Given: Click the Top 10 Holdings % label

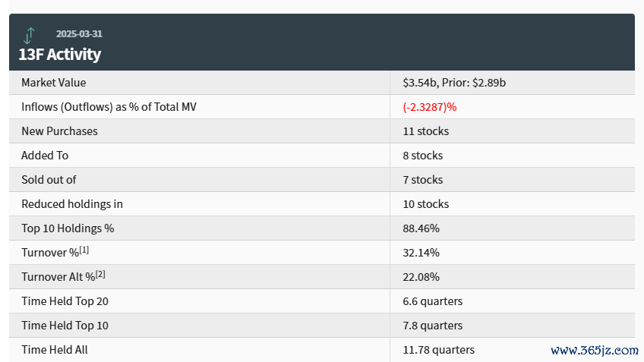Looking at the screenshot, I should [x=68, y=228].
